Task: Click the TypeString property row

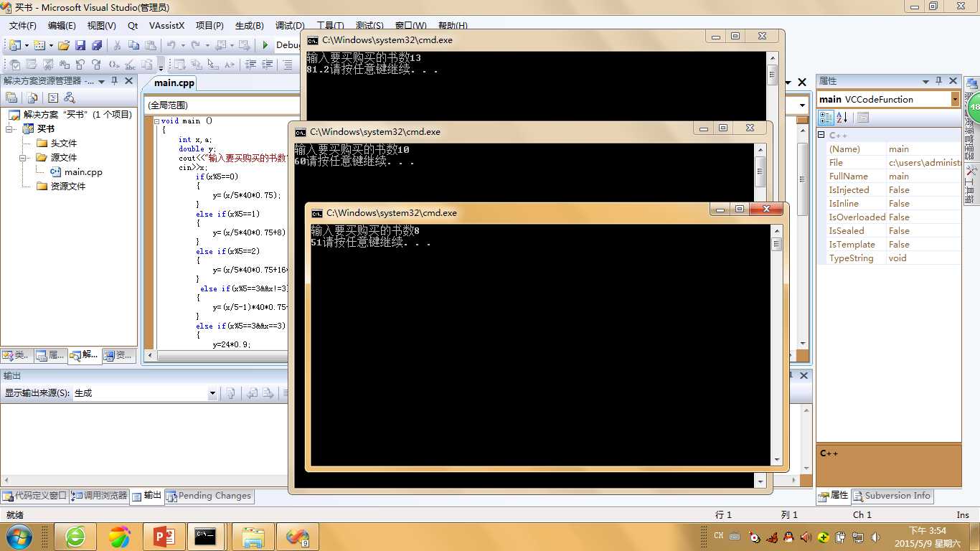Action: click(x=889, y=258)
